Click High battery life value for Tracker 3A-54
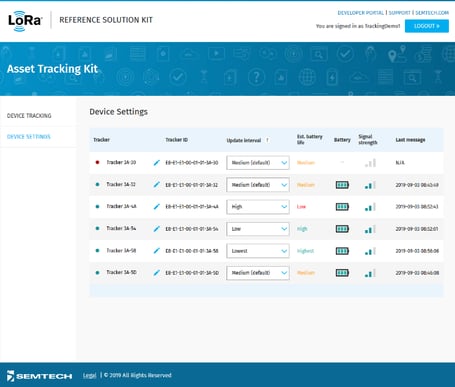This screenshot has width=455, height=387. pyautogui.click(x=302, y=229)
